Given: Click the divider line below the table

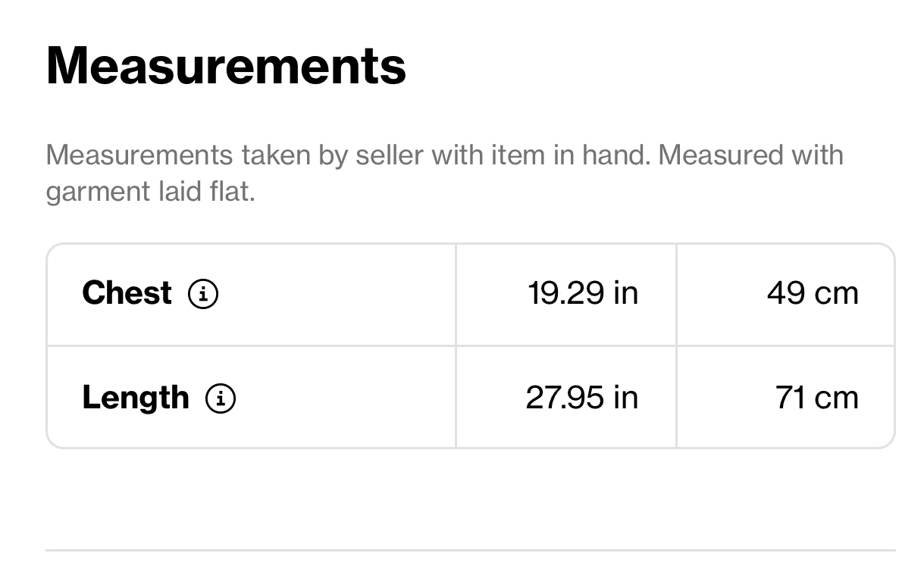Looking at the screenshot, I should [471, 550].
